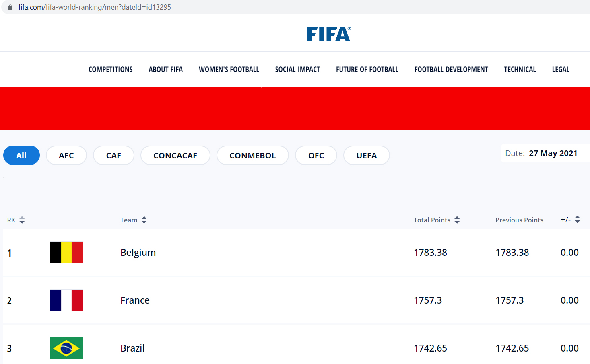Image resolution: width=590 pixels, height=364 pixels.
Task: Click the browser address bar URL
Action: coord(95,7)
